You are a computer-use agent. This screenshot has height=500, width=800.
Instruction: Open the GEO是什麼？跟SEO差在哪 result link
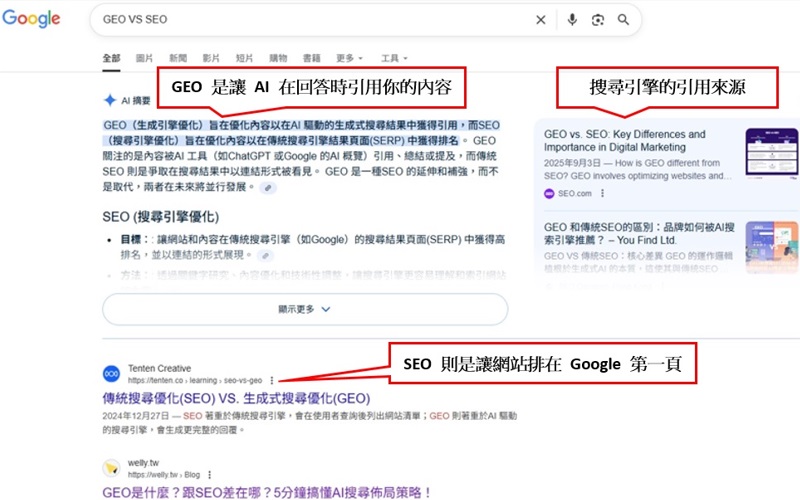[x=266, y=492]
